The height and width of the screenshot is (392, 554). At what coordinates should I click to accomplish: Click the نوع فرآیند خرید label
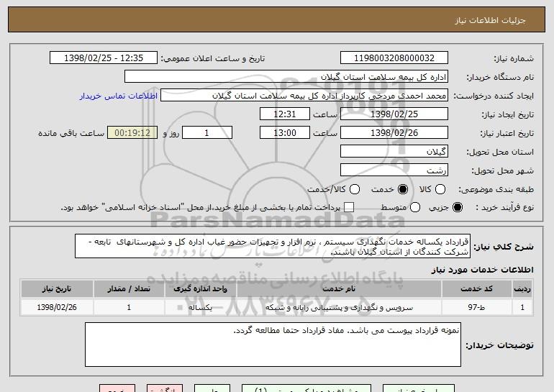[504, 207]
